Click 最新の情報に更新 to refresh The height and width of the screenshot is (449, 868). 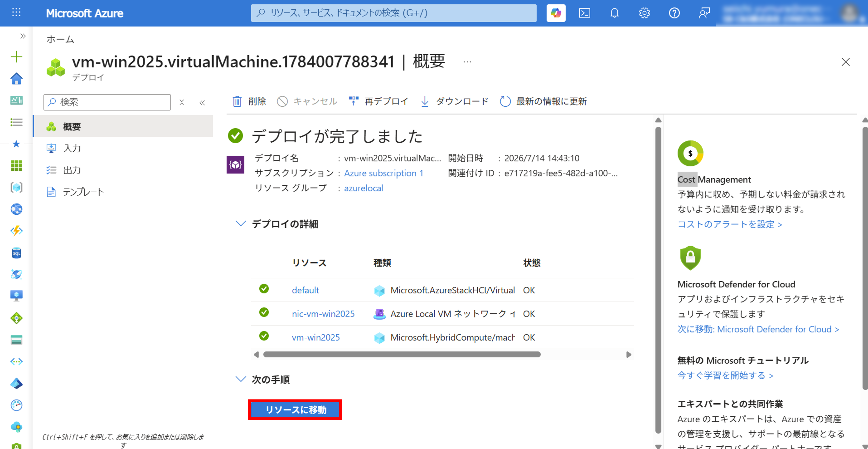click(x=543, y=101)
